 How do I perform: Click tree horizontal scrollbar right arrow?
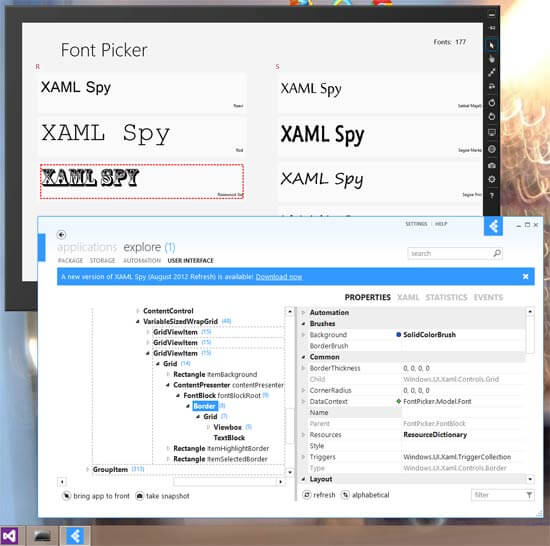[x=280, y=482]
